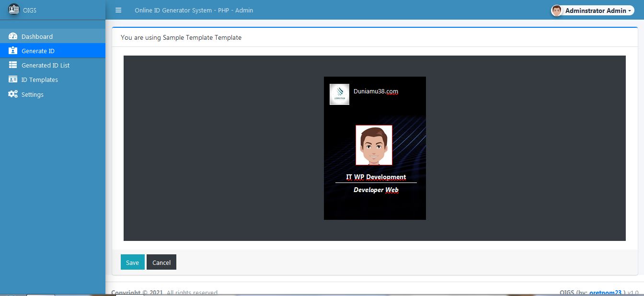Save the generated ID
The width and height of the screenshot is (644, 296).
click(132, 262)
